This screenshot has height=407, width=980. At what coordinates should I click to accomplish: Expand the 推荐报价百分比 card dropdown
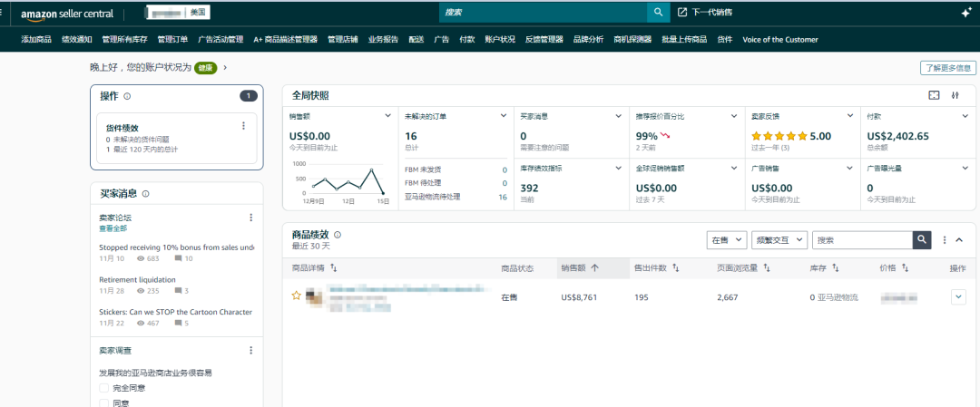pyautogui.click(x=734, y=115)
